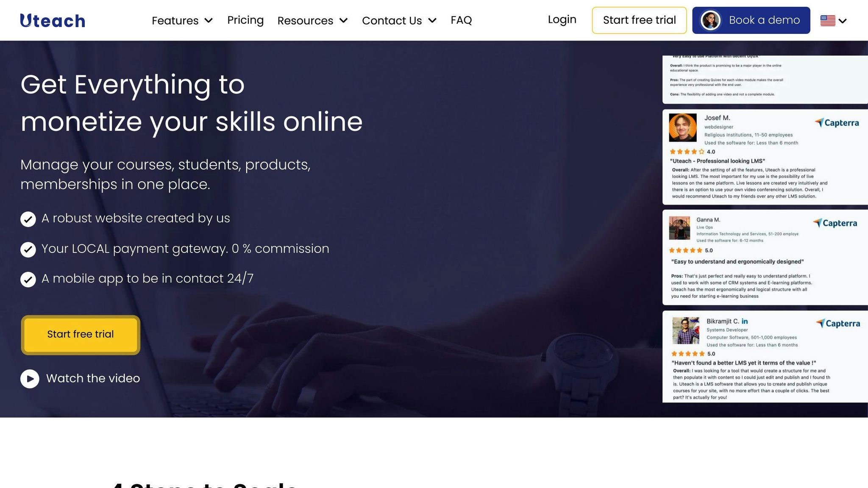Viewport: 868px width, 488px height.
Task: Click the Josef M. reviewer name
Action: click(717, 118)
